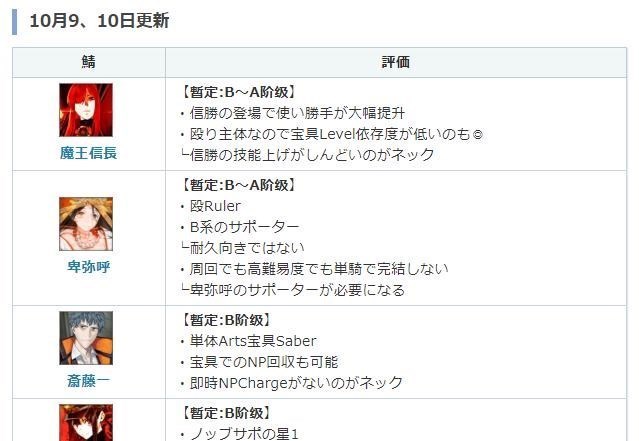Follow the 卑弥呼 name link

[88, 267]
